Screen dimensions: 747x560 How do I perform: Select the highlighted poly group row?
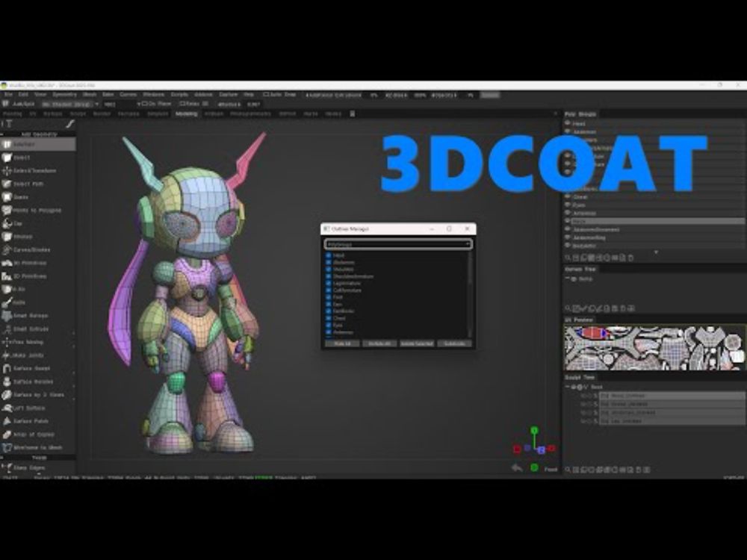[654, 221]
